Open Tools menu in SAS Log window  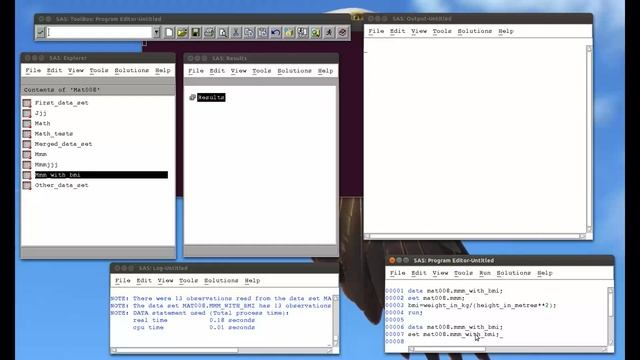tap(188, 280)
